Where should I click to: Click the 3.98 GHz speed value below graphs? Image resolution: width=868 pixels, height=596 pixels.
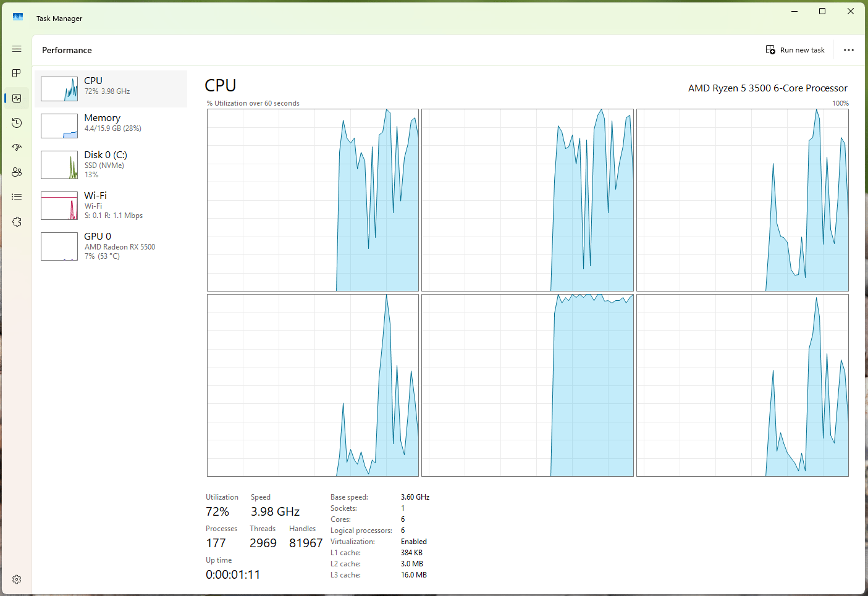pyautogui.click(x=275, y=512)
